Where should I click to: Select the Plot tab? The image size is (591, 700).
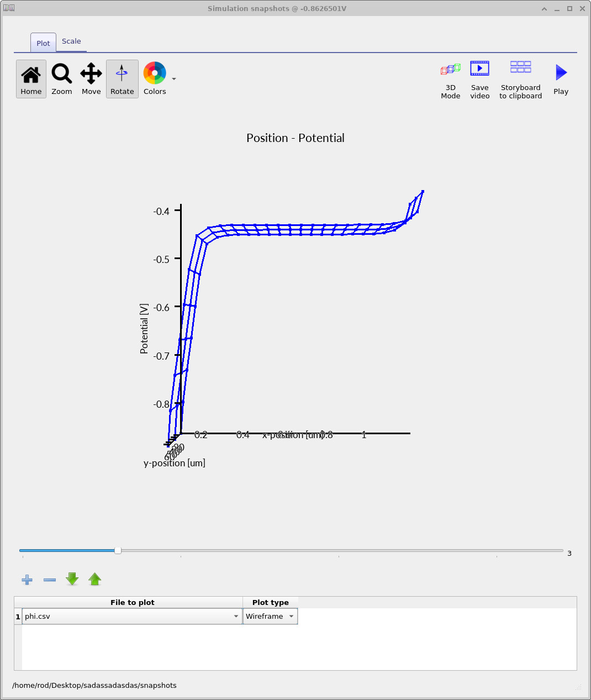[x=43, y=43]
